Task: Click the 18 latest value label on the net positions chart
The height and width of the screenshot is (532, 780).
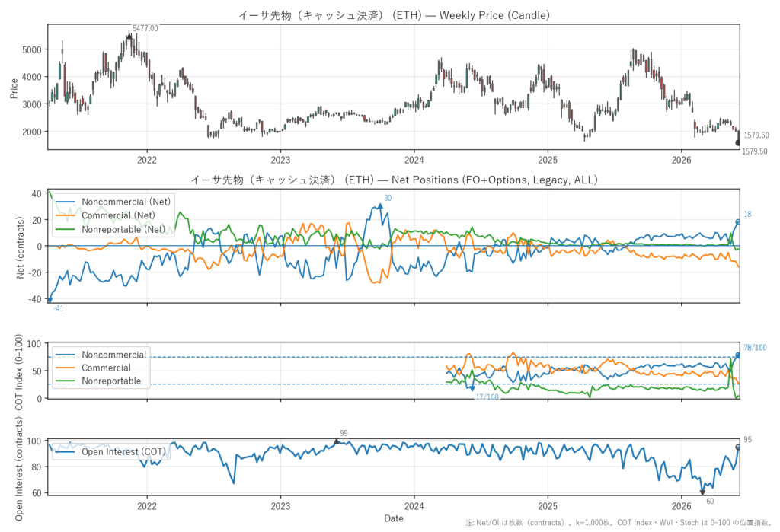Action: (x=748, y=215)
